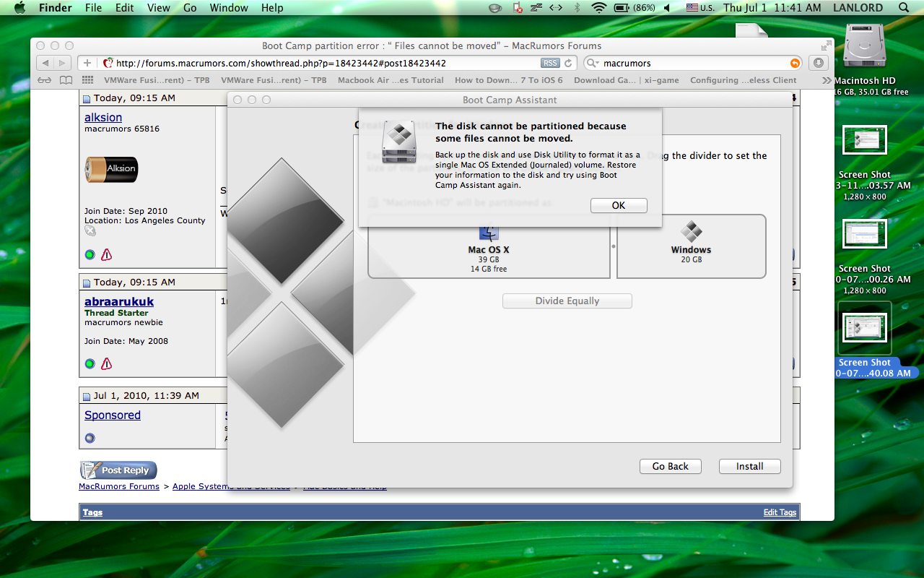Click the Tags heading link
924x578 pixels.
tap(92, 512)
